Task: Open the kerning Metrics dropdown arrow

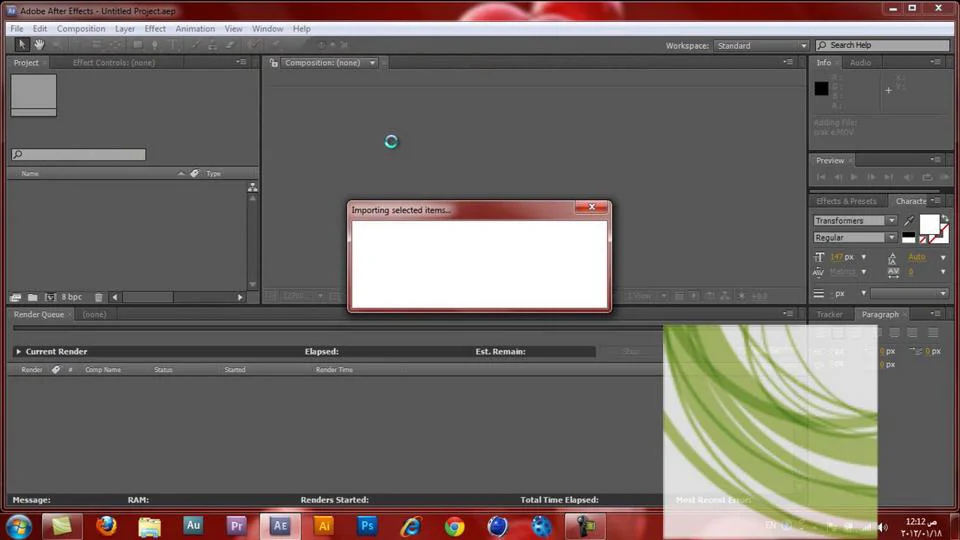Action: pyautogui.click(x=864, y=272)
